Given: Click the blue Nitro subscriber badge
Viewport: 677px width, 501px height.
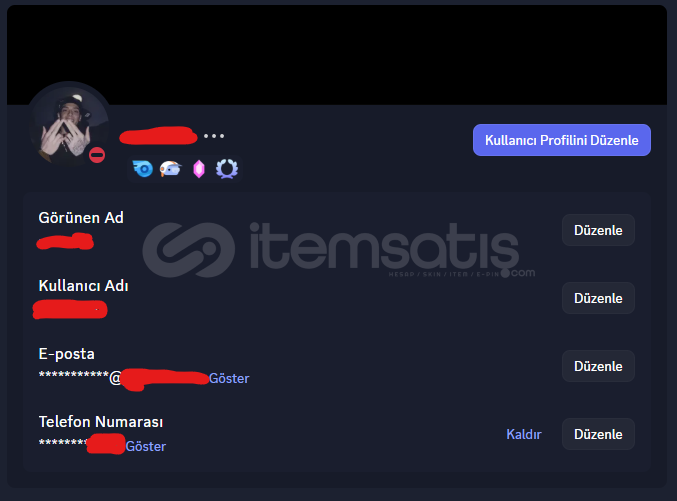Looking at the screenshot, I should [x=142, y=168].
